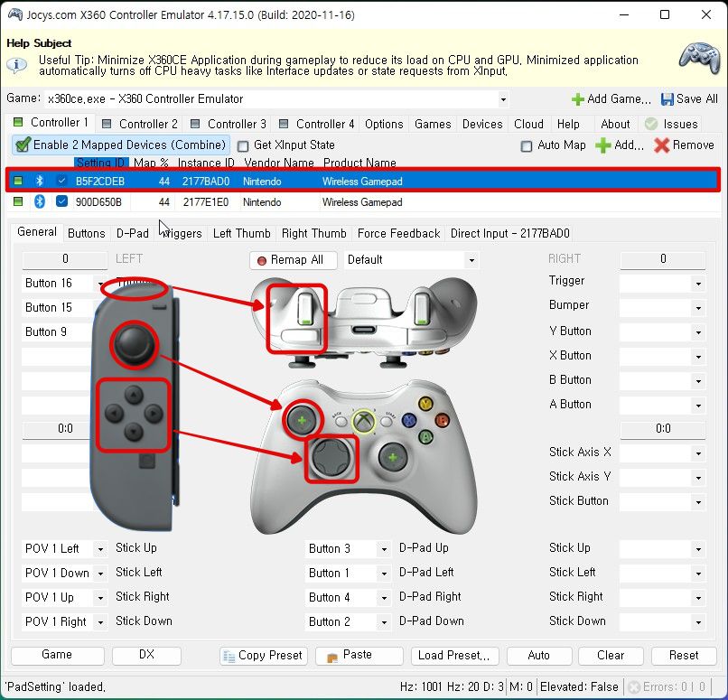Viewport: 728px width, 700px height.
Task: Click the Save All floppy disk icon
Action: point(667,99)
